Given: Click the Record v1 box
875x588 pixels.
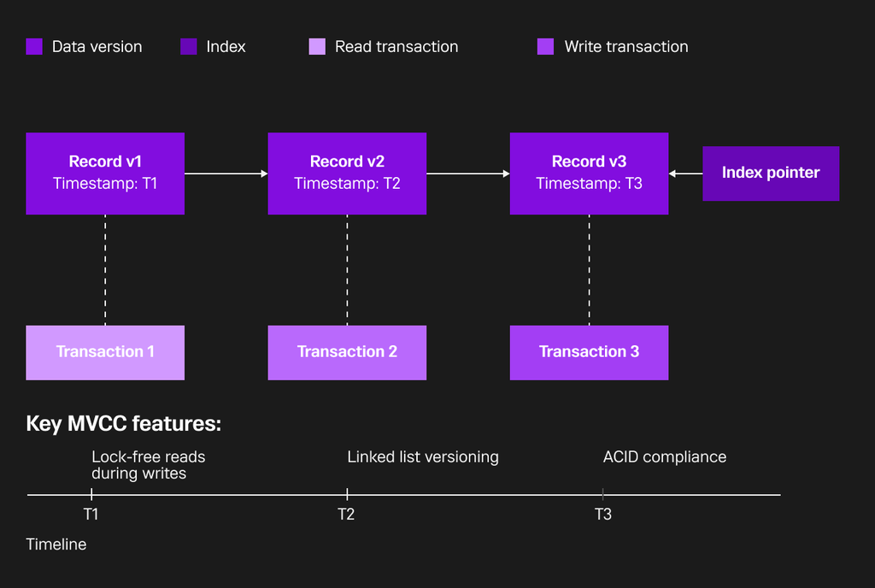Looking at the screenshot, I should (105, 173).
